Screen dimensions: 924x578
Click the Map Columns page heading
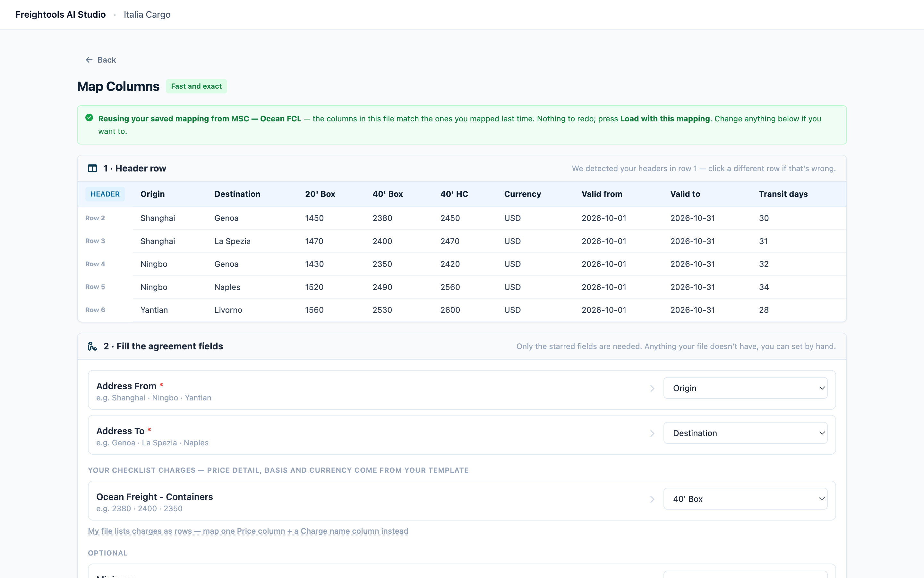coord(118,86)
